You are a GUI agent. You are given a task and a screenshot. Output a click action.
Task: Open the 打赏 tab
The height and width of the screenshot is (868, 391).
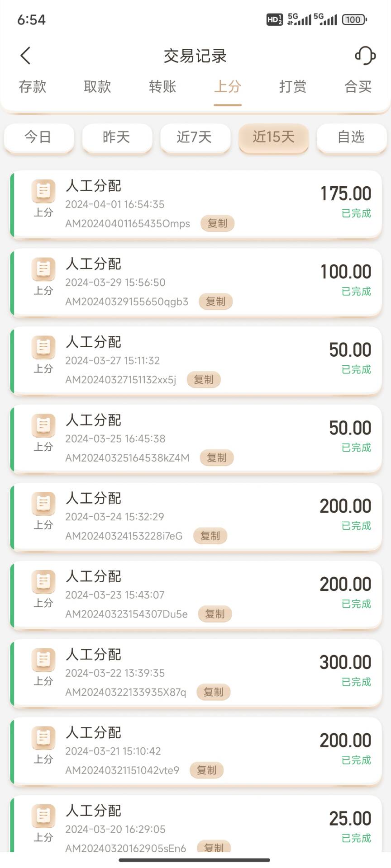tap(293, 86)
